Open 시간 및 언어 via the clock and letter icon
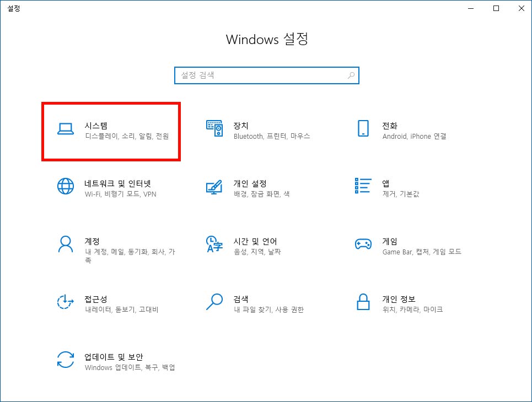532x402 pixels. 214,244
